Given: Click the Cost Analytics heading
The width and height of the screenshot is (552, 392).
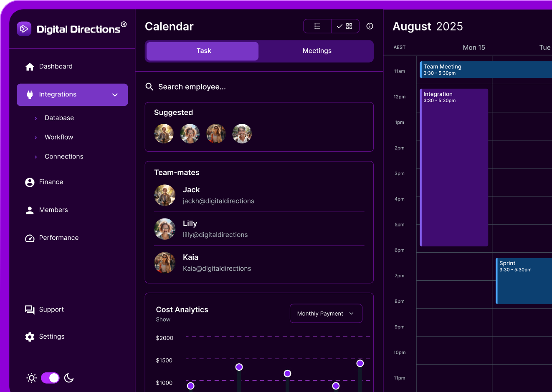Looking at the screenshot, I should coord(182,309).
